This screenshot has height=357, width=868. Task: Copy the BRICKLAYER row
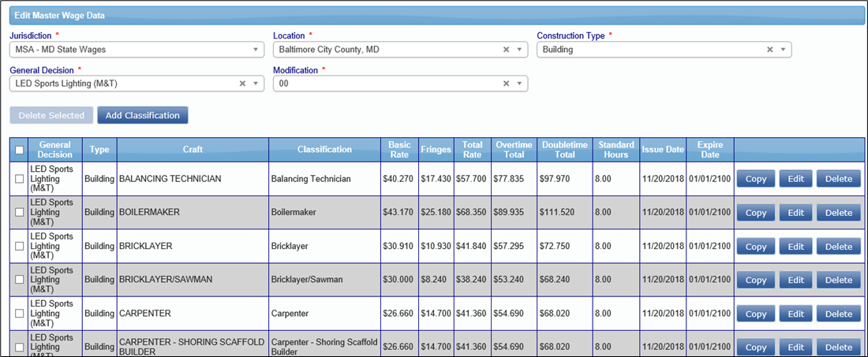(x=756, y=247)
